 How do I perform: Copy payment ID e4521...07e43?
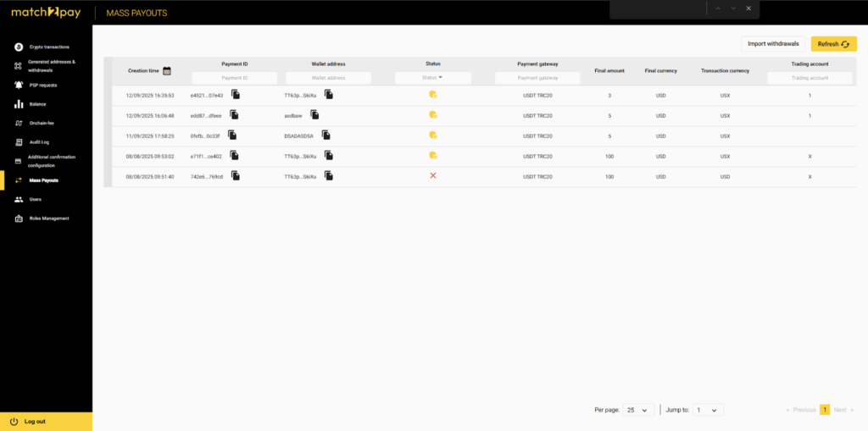coord(236,95)
